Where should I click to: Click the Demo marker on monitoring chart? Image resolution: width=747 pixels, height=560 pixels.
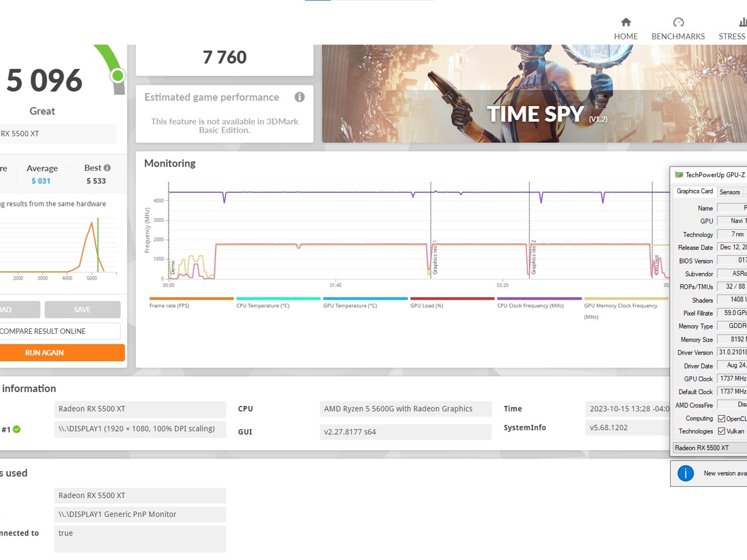click(x=173, y=268)
